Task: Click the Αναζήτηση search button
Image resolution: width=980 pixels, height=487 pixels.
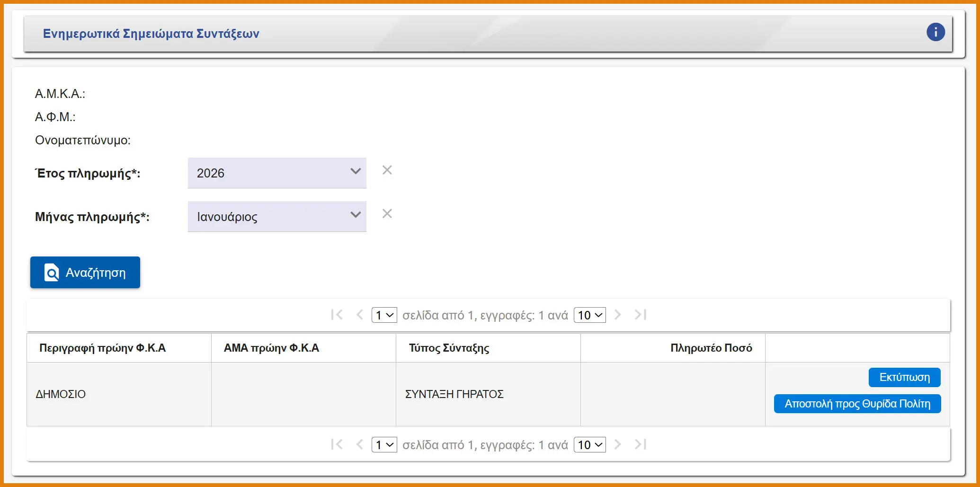Action: click(85, 273)
